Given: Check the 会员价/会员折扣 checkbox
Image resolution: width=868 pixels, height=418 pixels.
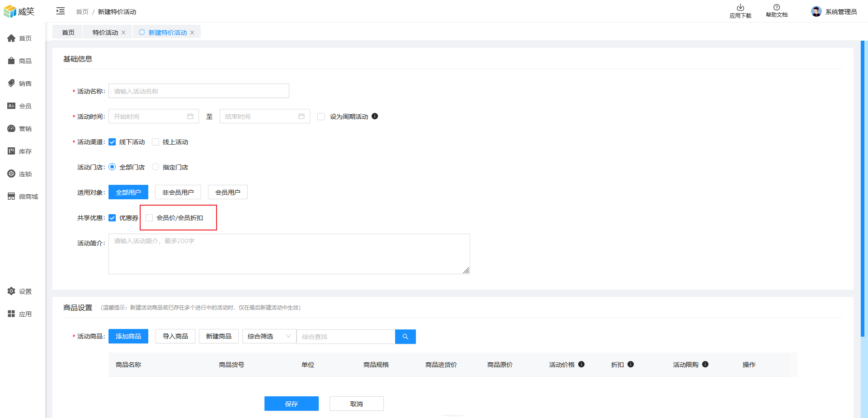Looking at the screenshot, I should [149, 218].
